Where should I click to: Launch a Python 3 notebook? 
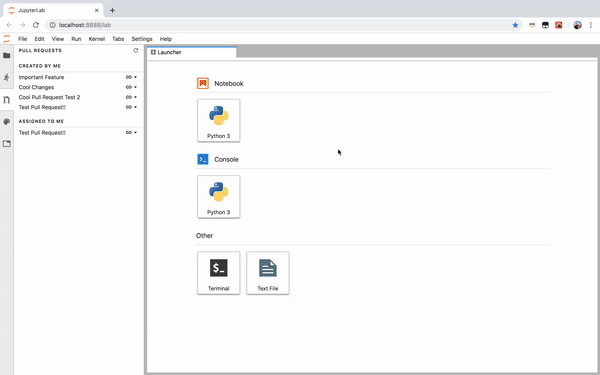pyautogui.click(x=218, y=121)
